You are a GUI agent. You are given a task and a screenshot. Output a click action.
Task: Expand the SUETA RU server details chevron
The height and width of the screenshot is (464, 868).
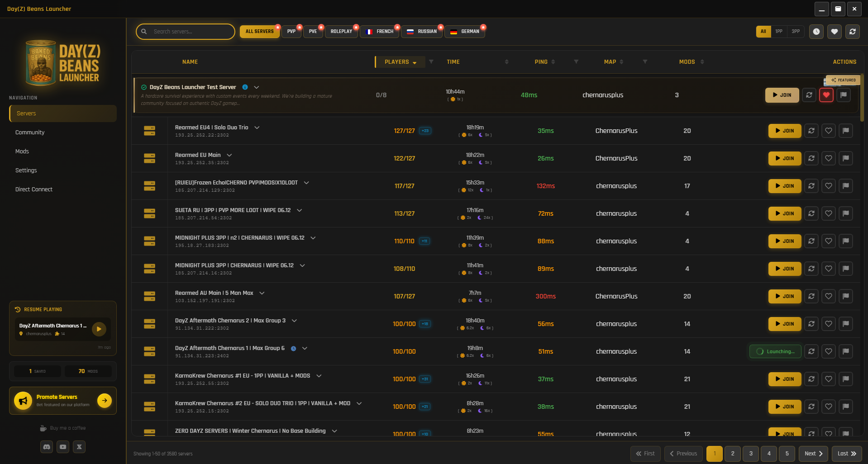pyautogui.click(x=299, y=210)
